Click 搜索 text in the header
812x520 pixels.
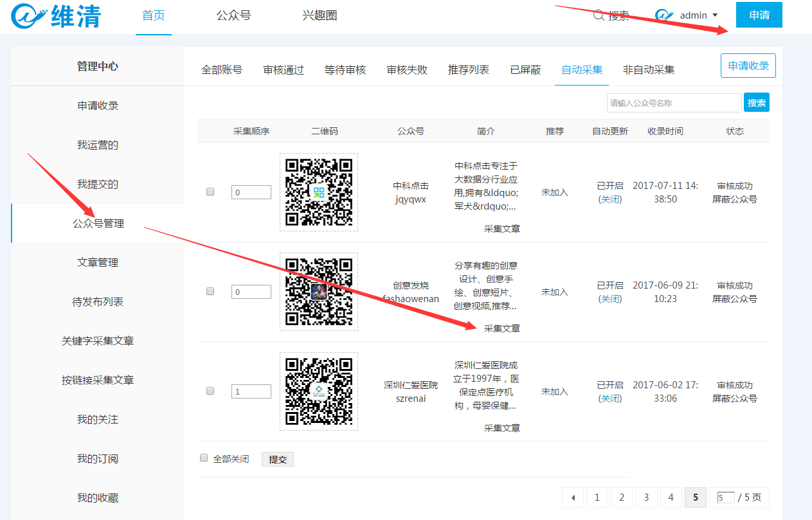619,15
